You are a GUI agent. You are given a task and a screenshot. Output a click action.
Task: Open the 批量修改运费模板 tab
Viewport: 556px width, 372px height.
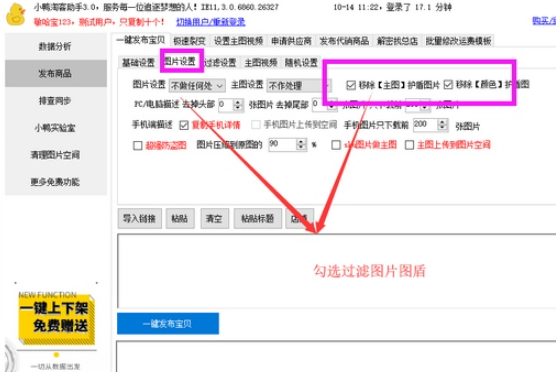(458, 41)
